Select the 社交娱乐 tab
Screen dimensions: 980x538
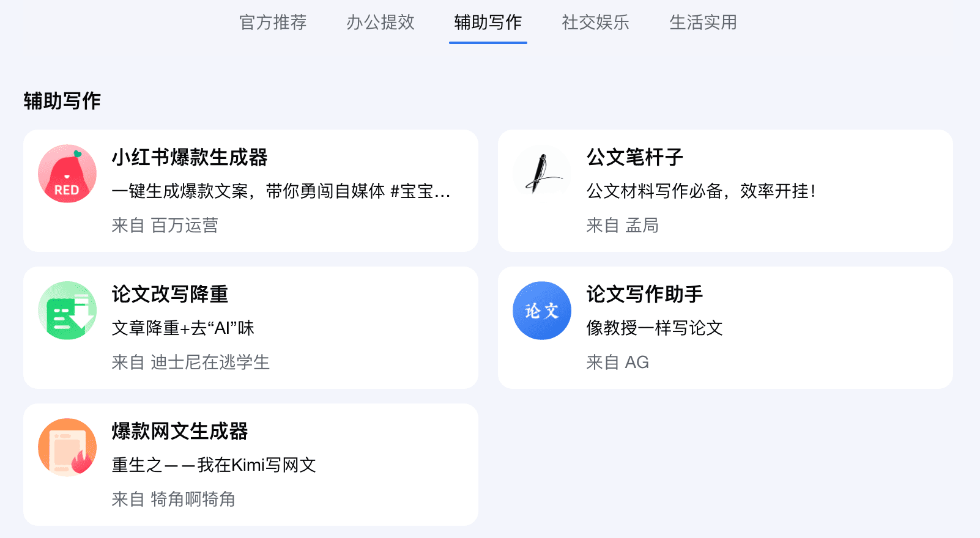click(595, 23)
